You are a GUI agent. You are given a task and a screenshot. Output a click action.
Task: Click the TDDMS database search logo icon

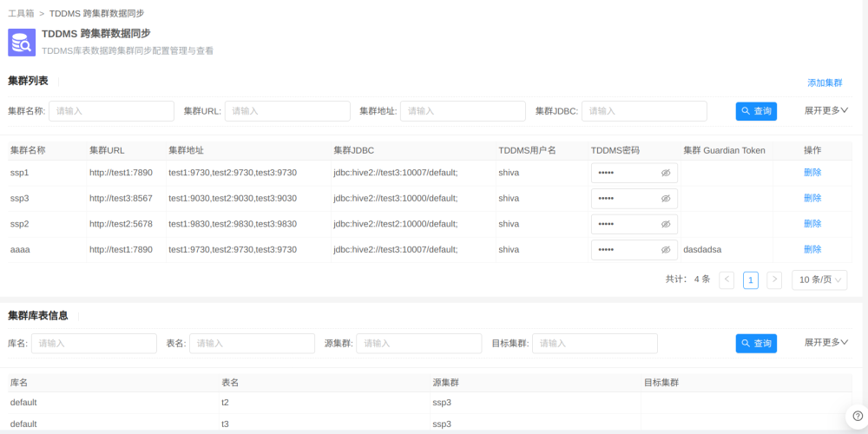pyautogui.click(x=22, y=43)
